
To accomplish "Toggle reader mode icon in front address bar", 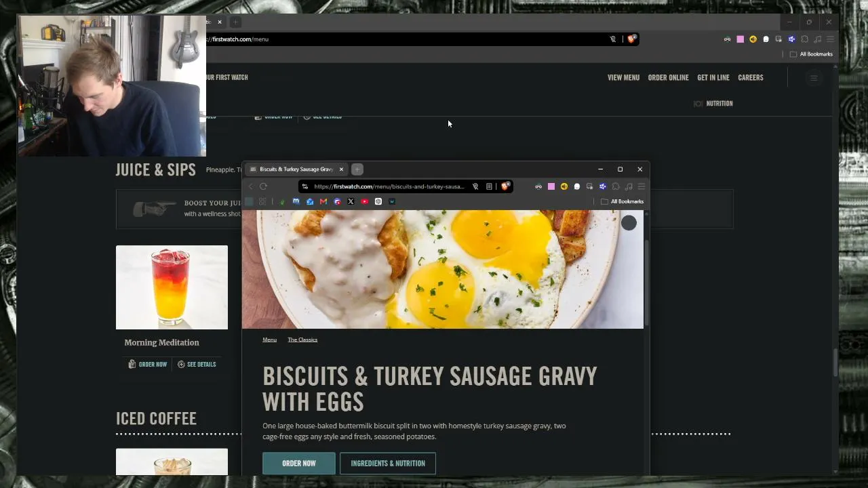I will tap(489, 186).
